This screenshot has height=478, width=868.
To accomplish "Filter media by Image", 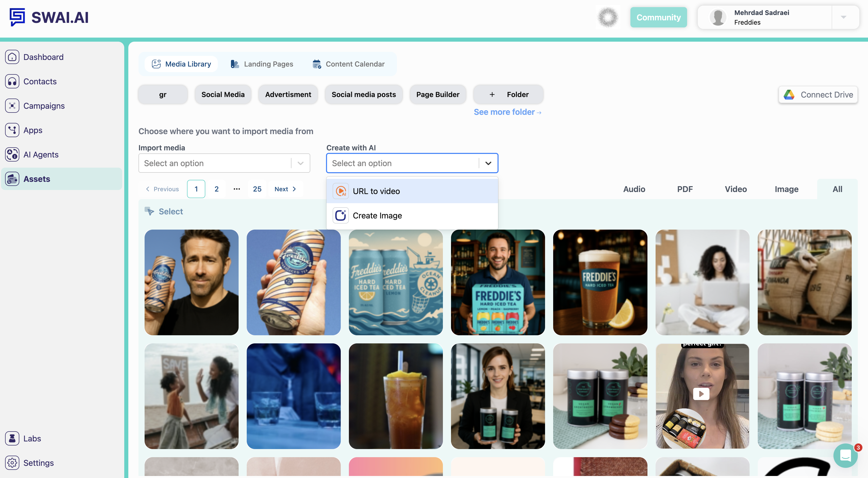I will tap(786, 189).
